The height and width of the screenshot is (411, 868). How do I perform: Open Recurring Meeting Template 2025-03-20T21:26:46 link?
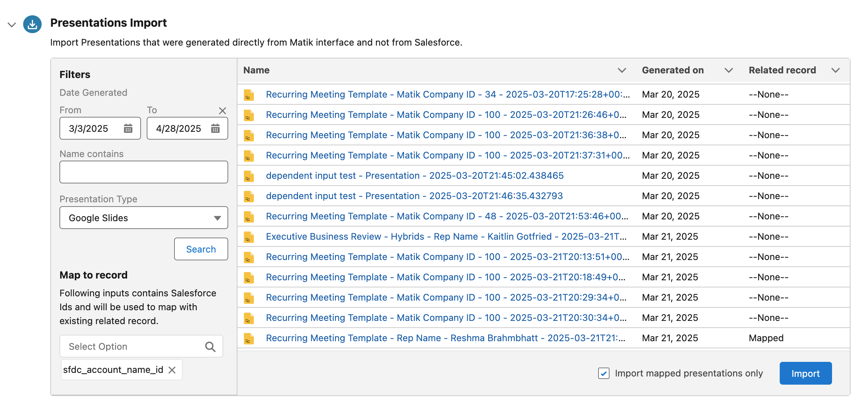446,115
